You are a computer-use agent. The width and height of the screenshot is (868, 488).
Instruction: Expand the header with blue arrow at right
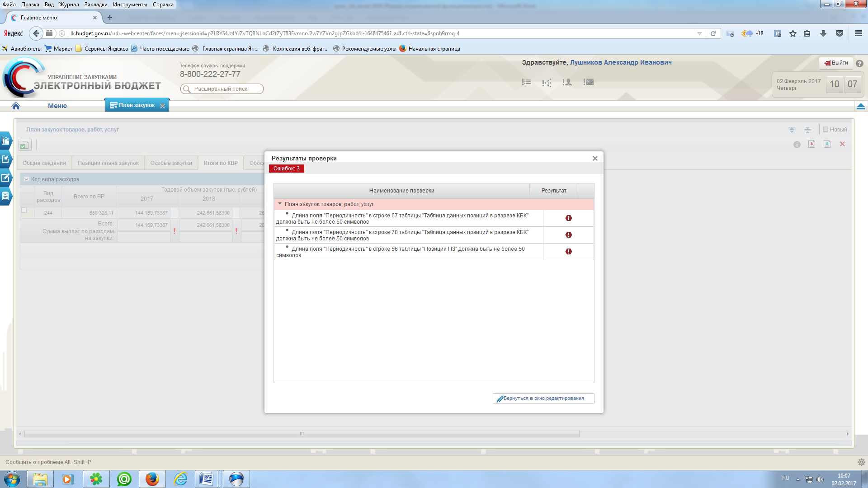[x=861, y=106]
